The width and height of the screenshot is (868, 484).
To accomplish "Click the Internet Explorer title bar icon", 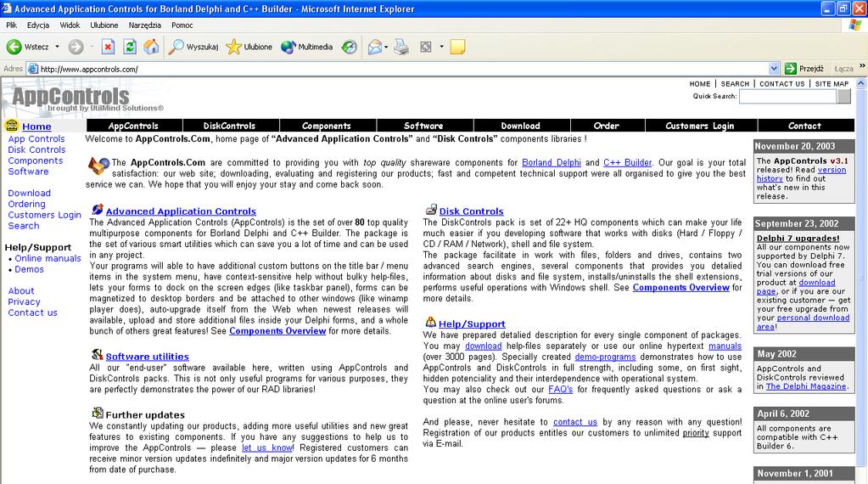I will (7, 8).
